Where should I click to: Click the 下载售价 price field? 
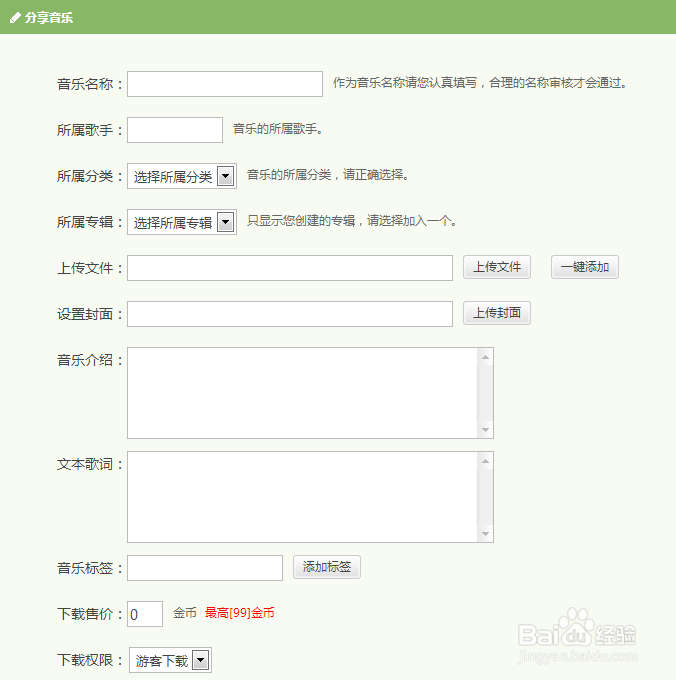(145, 614)
